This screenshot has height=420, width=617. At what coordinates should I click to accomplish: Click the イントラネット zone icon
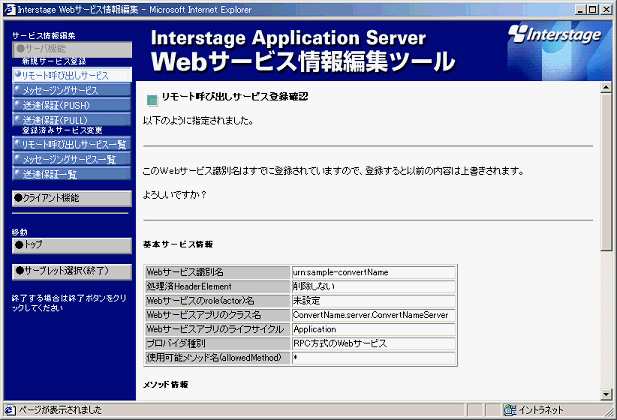[x=510, y=410]
